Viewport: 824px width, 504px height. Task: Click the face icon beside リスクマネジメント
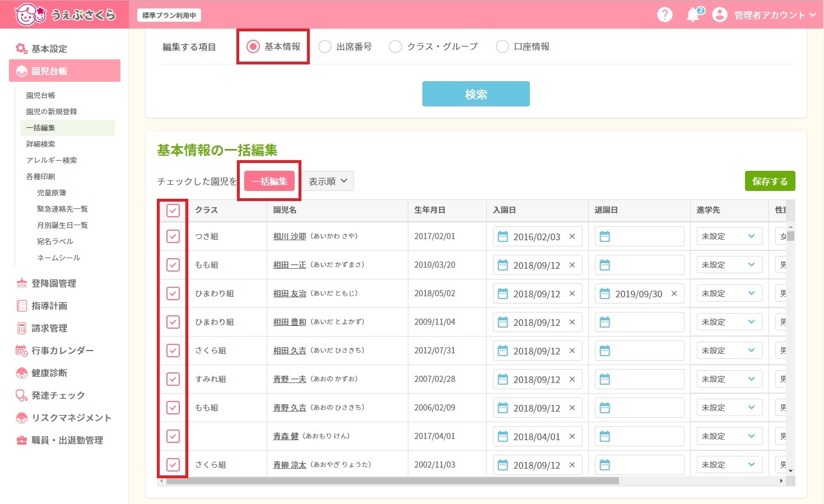click(x=21, y=418)
